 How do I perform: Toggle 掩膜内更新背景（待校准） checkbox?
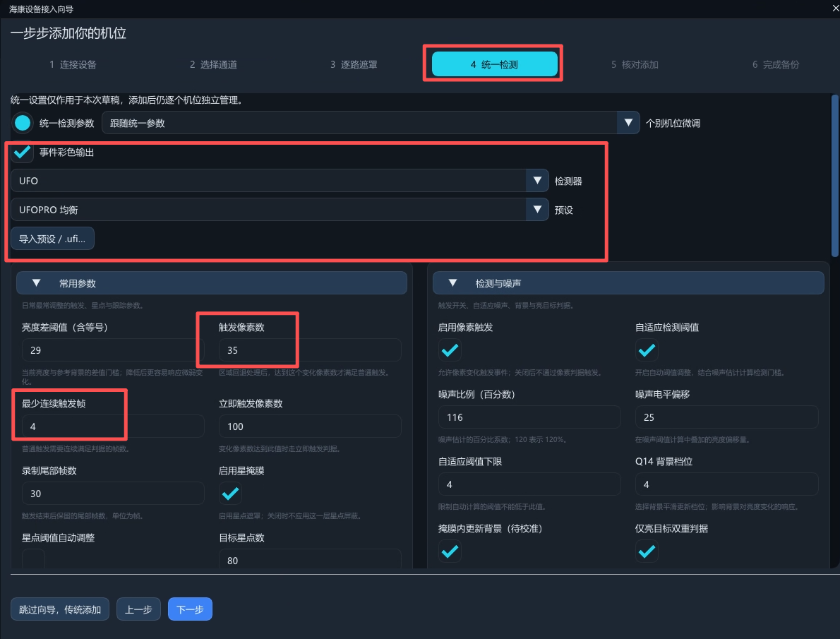coord(450,551)
